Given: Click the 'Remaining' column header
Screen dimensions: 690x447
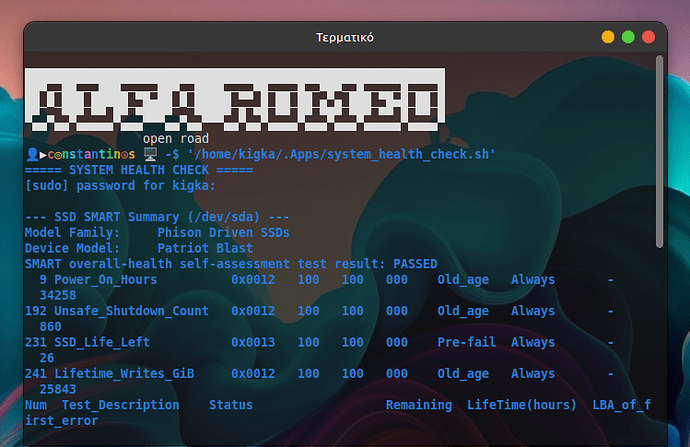Looking at the screenshot, I should [x=419, y=405].
